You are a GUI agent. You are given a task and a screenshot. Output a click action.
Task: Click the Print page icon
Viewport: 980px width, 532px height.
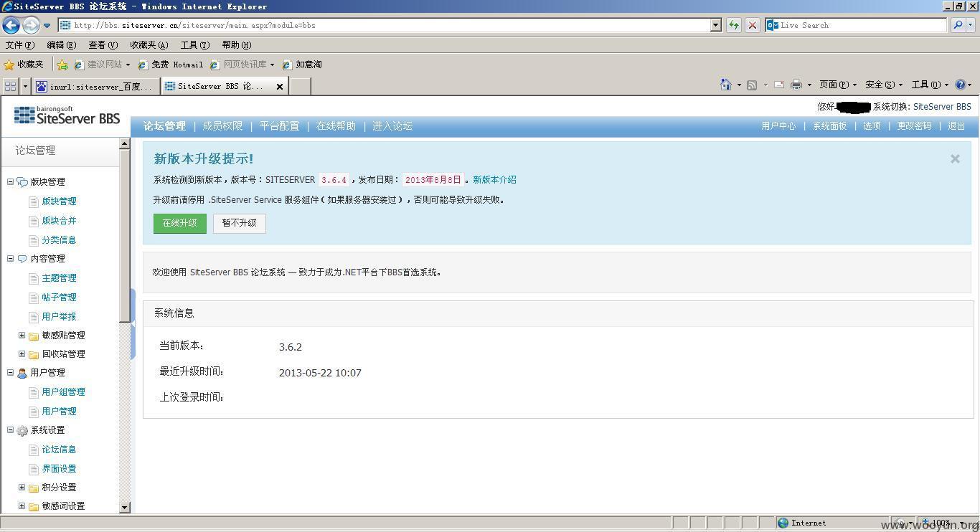[796, 85]
